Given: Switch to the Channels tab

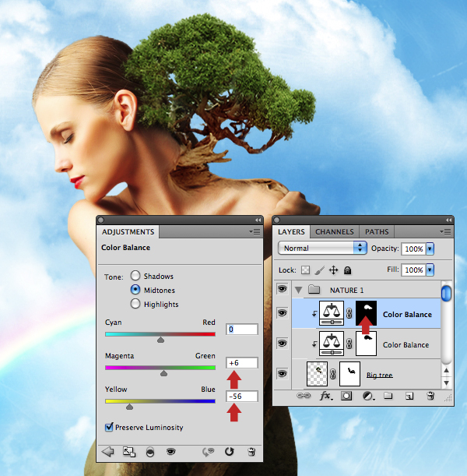Looking at the screenshot, I should [335, 232].
